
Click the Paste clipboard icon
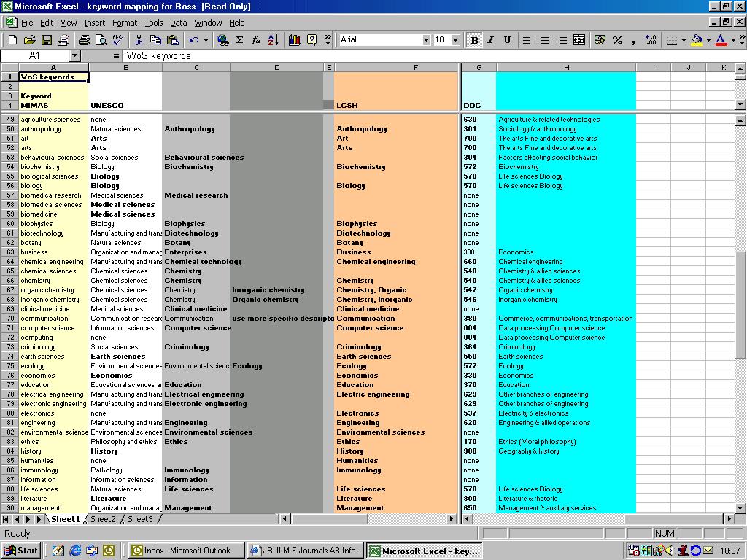pyautogui.click(x=173, y=40)
